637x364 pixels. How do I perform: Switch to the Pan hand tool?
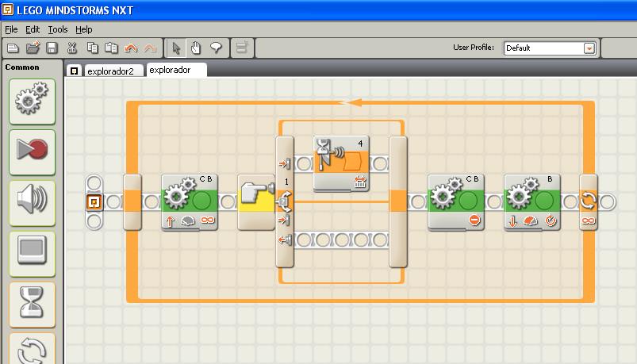196,48
